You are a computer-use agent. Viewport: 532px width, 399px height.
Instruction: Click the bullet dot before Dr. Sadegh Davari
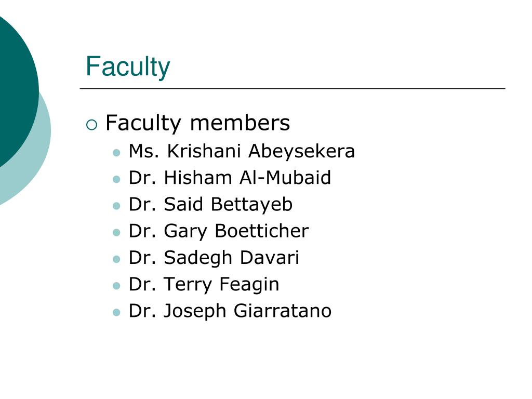[x=116, y=259]
